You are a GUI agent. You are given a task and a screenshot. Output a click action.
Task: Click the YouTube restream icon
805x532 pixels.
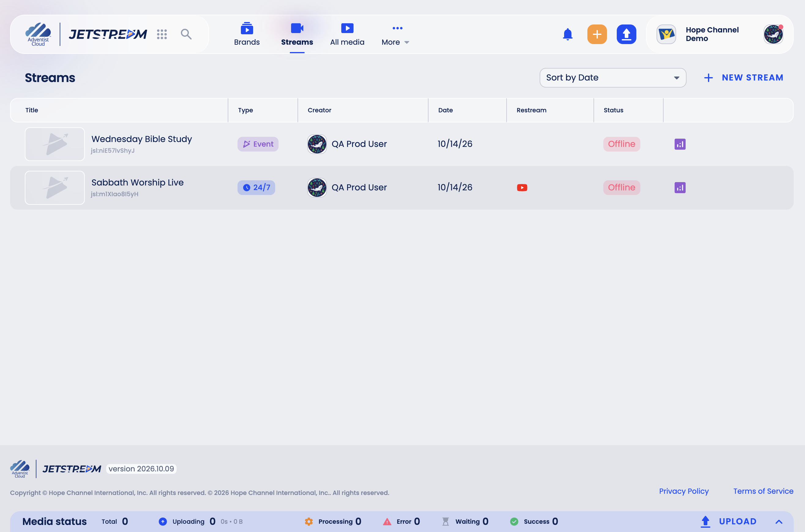click(522, 188)
